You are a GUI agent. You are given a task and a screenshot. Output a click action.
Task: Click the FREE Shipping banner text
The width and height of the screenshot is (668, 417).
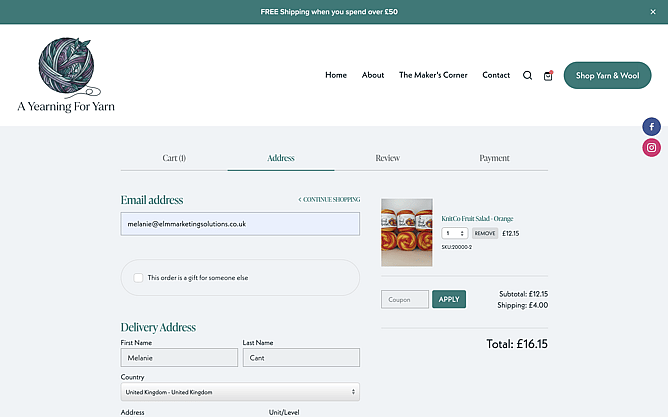[x=329, y=12]
